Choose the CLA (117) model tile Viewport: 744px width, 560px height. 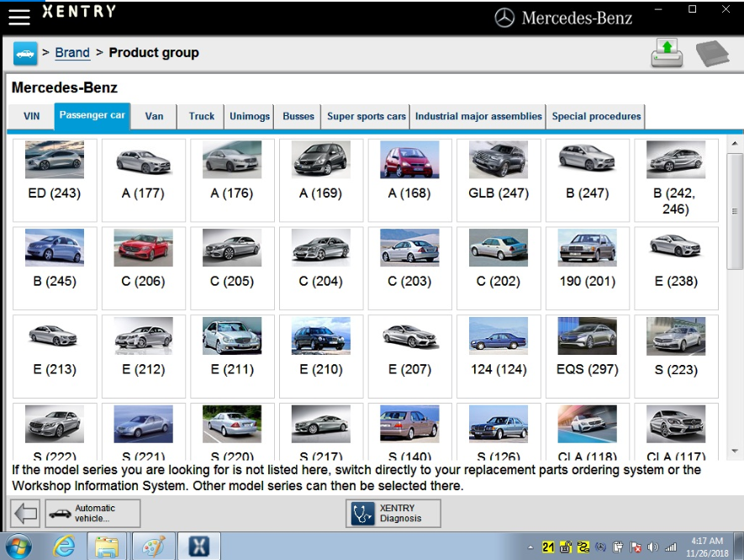(676, 432)
